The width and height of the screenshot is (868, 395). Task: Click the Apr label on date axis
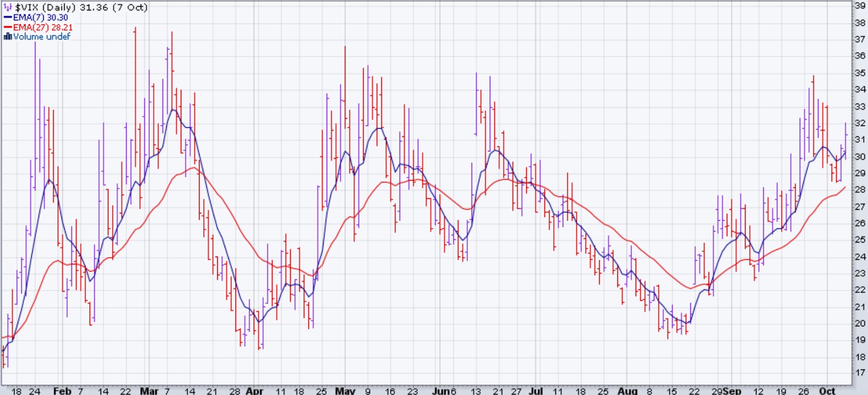[254, 390]
